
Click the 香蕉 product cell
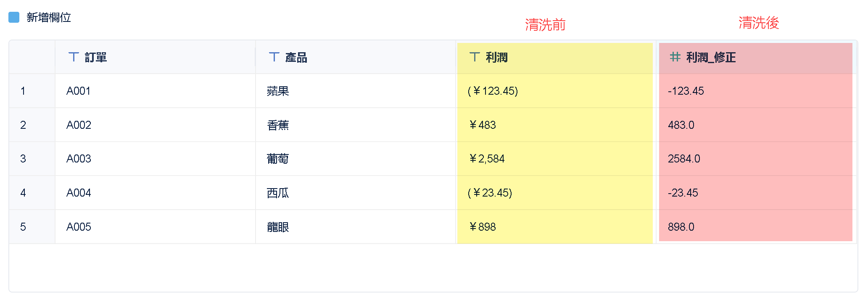pos(278,125)
